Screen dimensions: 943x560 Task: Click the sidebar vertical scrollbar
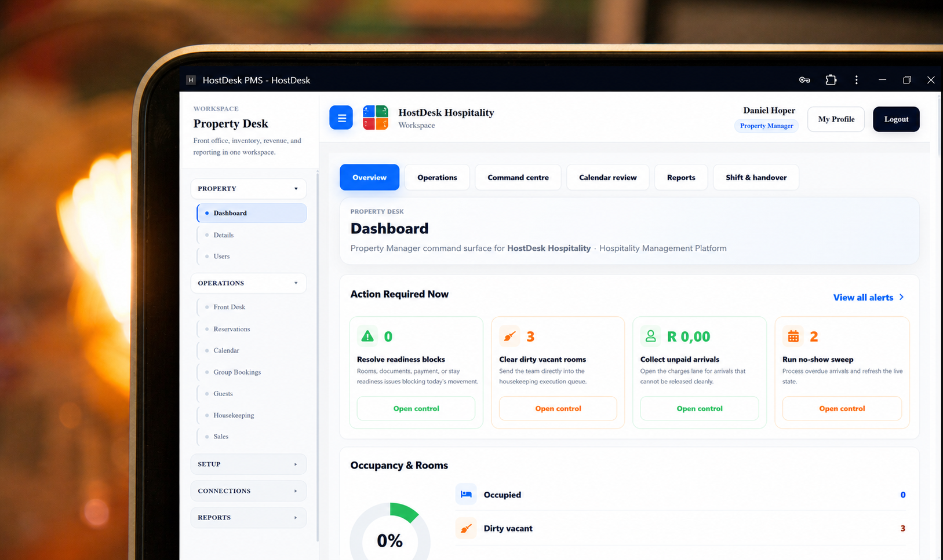coord(318,356)
